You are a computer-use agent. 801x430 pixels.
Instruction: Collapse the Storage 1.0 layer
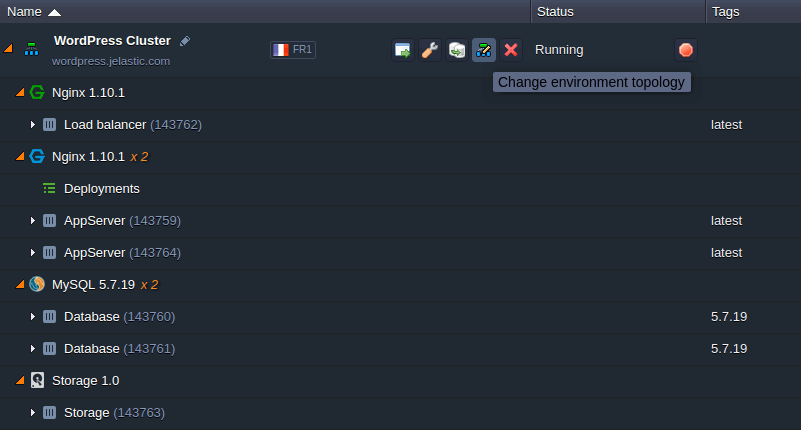[20, 380]
